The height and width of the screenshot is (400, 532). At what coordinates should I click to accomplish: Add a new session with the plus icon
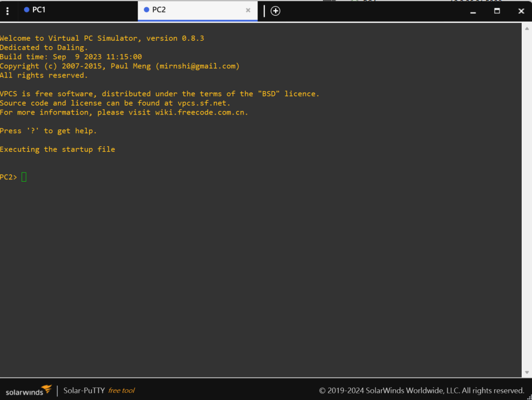(276, 11)
